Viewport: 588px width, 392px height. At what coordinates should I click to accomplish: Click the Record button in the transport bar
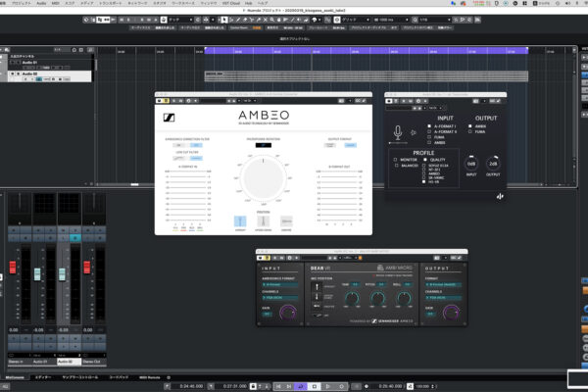[341, 386]
